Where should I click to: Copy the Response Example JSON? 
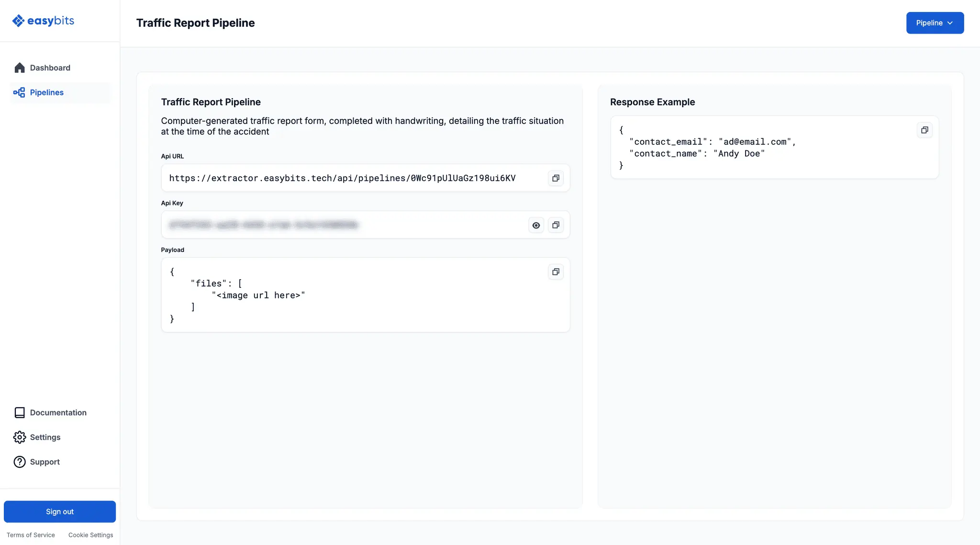point(924,130)
